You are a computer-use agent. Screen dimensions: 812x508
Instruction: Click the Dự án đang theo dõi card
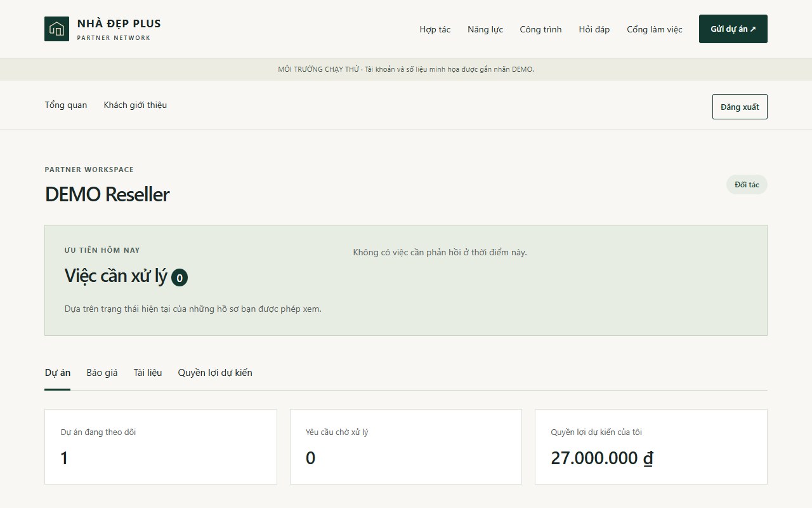pos(160,446)
